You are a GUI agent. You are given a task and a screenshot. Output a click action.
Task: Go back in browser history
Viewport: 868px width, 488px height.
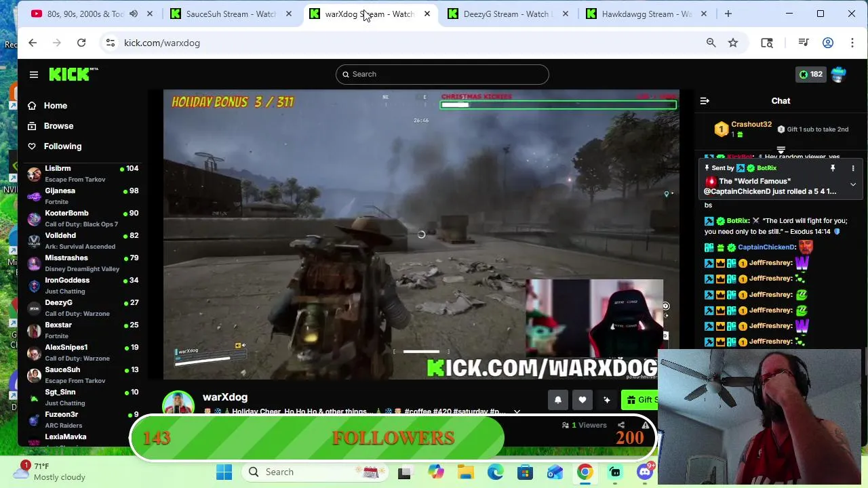[33, 43]
